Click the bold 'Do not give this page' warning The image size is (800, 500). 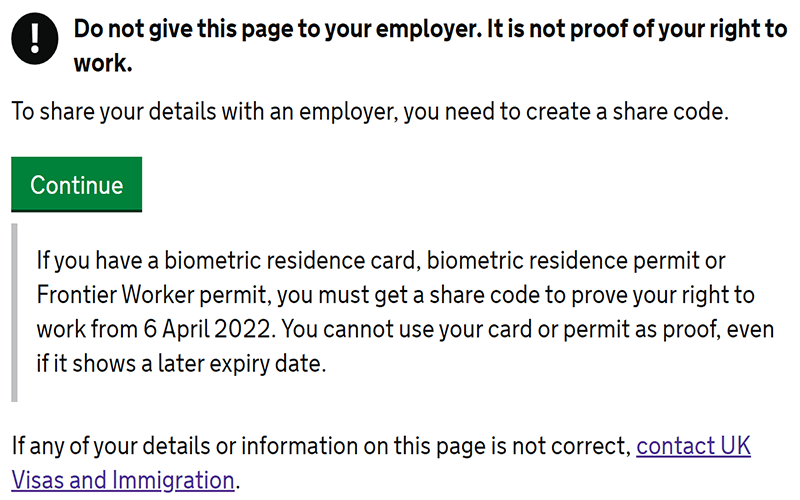(x=430, y=45)
